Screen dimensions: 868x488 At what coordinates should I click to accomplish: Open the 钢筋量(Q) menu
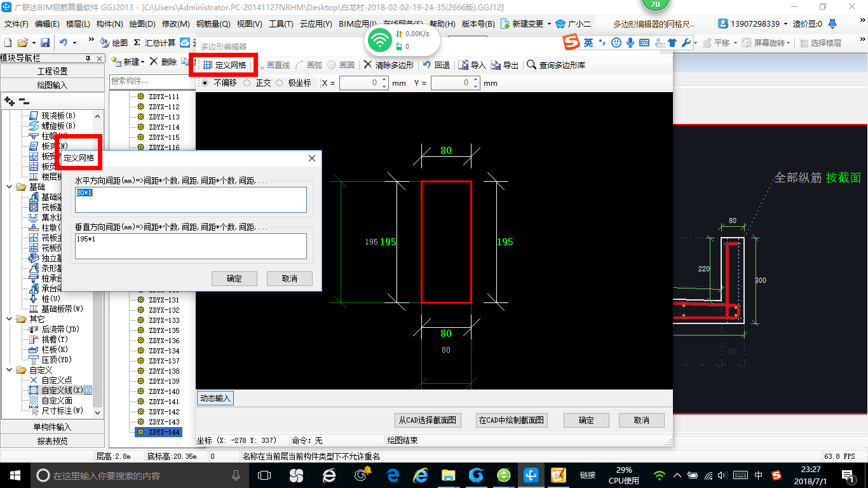pos(213,24)
